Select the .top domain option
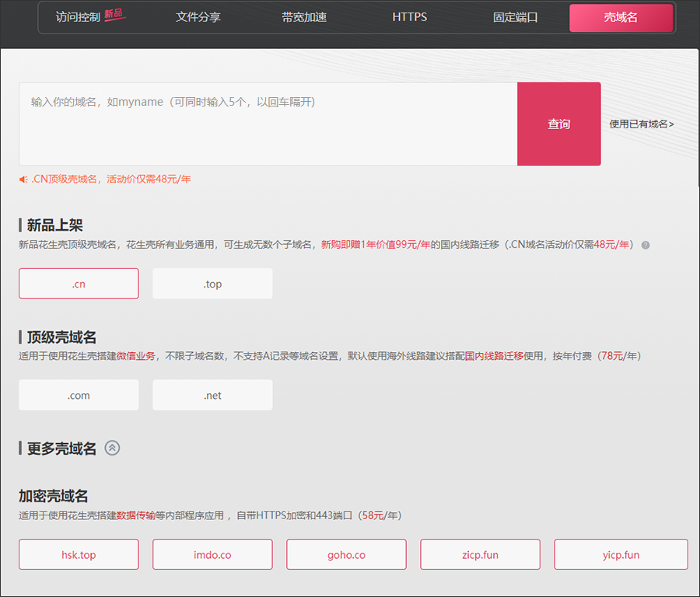Viewport: 700px width, 597px height. pos(212,284)
